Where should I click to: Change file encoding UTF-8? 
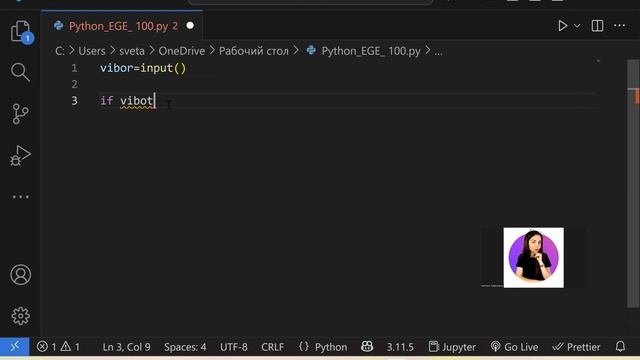click(233, 347)
